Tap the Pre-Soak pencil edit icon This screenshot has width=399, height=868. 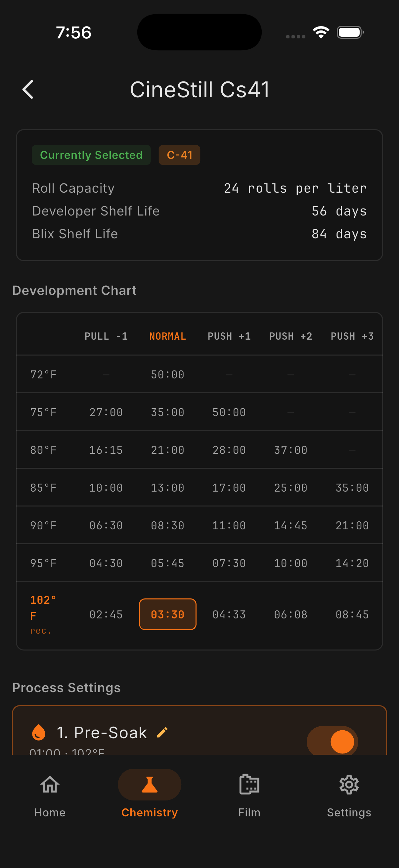pos(162,733)
